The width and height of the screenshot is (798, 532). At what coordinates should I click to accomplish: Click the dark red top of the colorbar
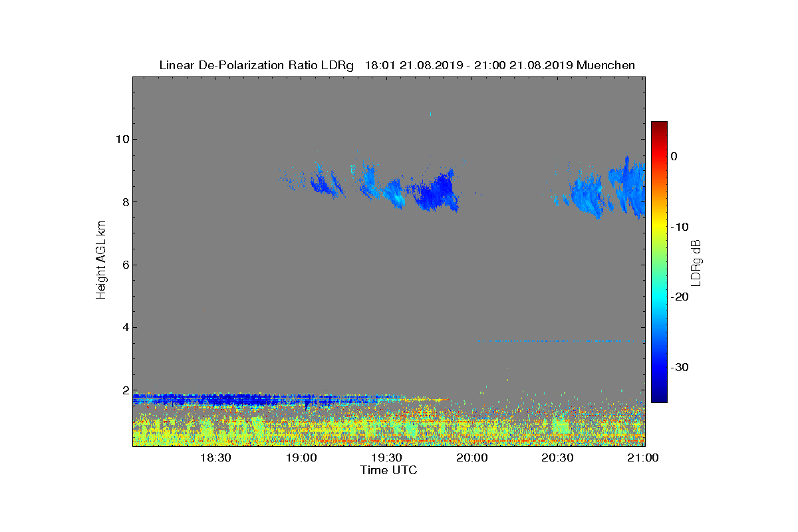659,125
